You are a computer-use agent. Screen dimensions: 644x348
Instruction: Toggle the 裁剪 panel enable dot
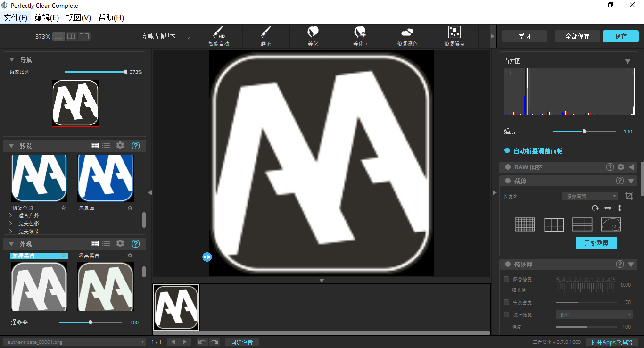tap(508, 181)
